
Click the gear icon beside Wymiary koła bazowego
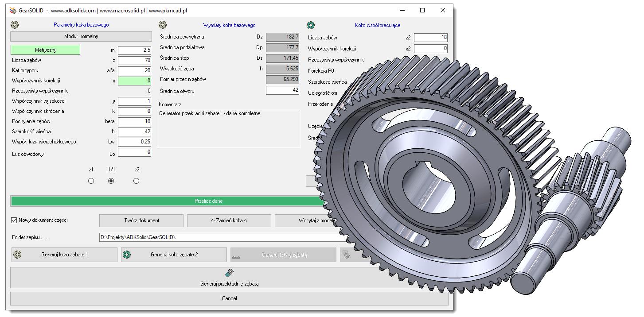tap(163, 25)
